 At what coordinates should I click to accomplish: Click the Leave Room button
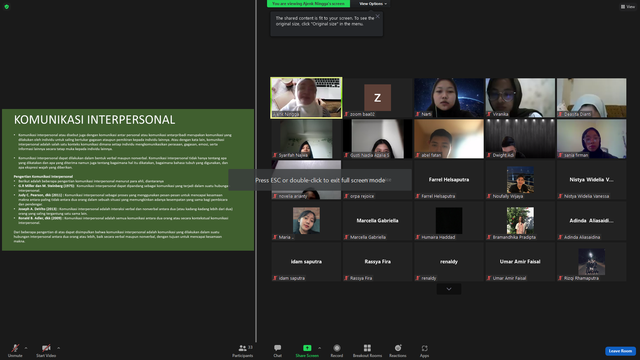click(x=620, y=351)
